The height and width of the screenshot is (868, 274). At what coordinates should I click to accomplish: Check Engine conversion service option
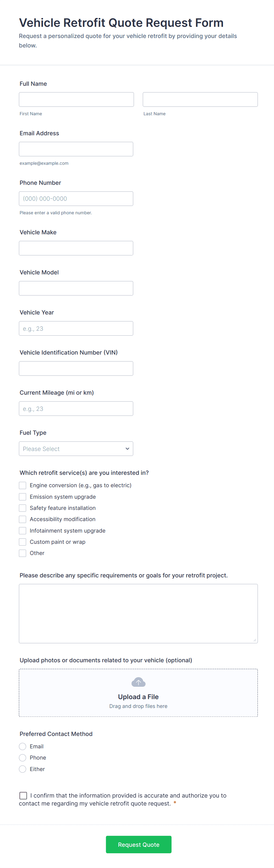click(x=23, y=485)
